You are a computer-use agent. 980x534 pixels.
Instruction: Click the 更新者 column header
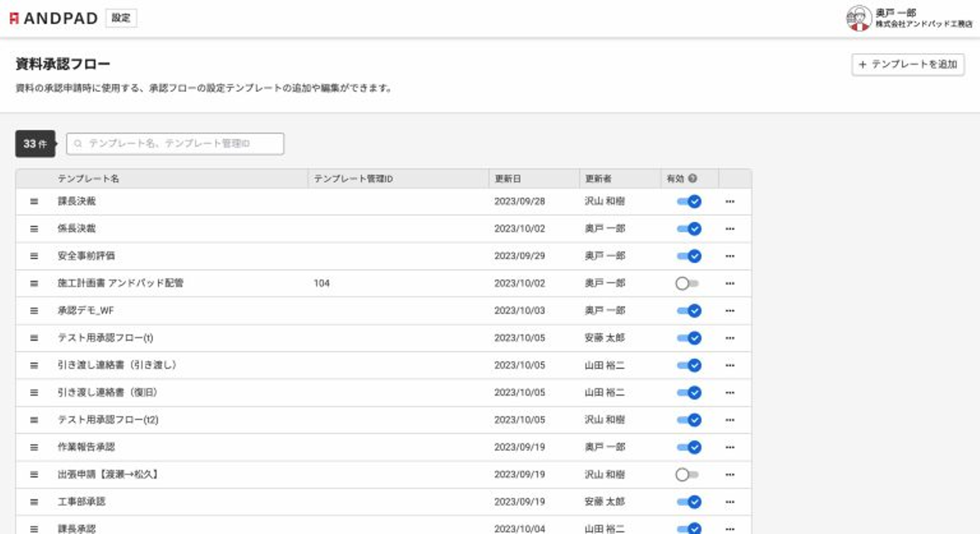pyautogui.click(x=598, y=179)
